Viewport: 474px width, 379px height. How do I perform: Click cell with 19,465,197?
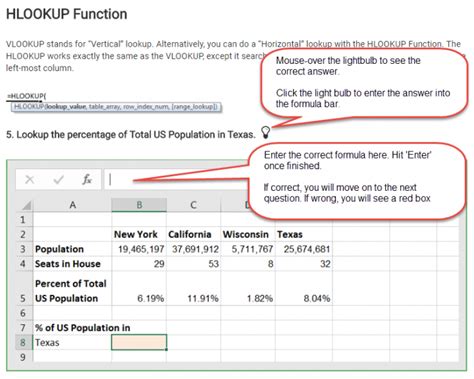pos(139,249)
